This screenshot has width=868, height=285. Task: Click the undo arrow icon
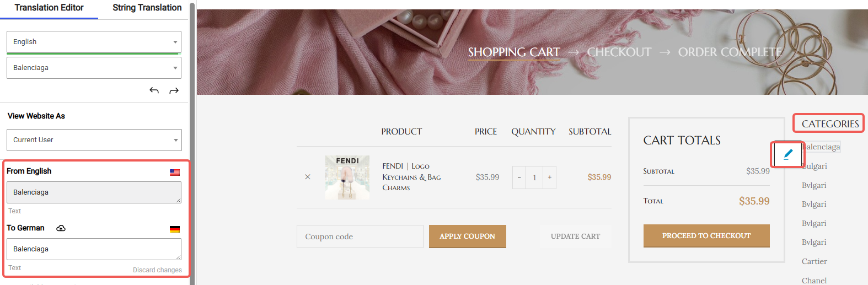point(154,90)
